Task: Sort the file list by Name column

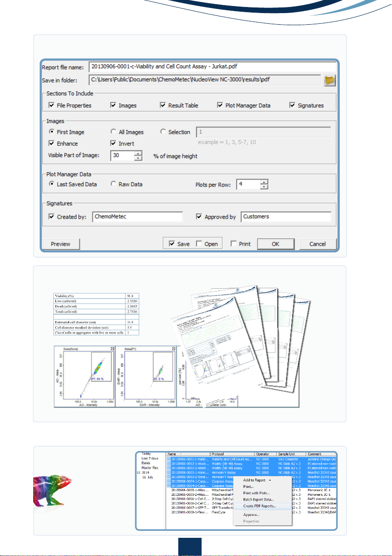Action: [x=188, y=454]
